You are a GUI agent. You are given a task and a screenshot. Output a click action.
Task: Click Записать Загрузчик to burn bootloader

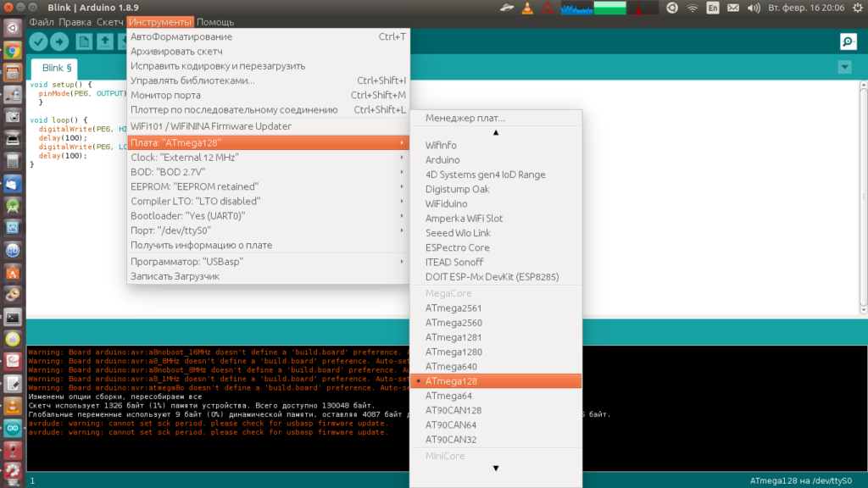175,276
